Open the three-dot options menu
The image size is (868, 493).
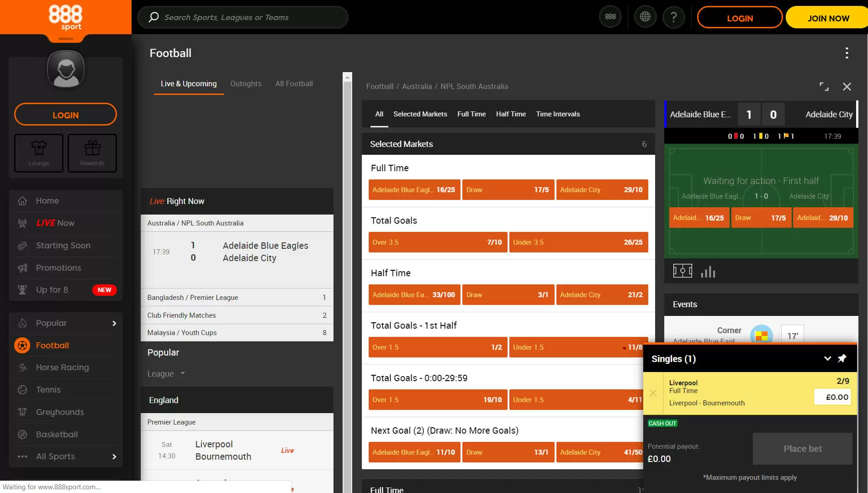pyautogui.click(x=847, y=53)
